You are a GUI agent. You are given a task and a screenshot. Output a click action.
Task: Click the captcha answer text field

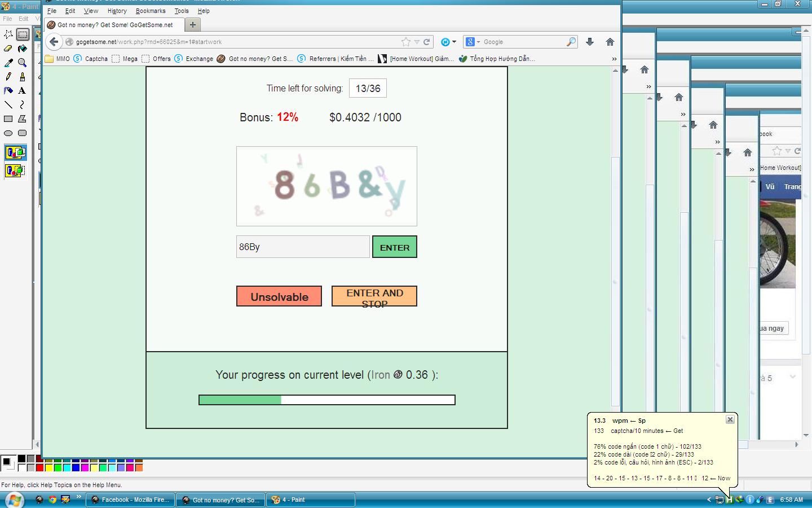[x=303, y=247]
